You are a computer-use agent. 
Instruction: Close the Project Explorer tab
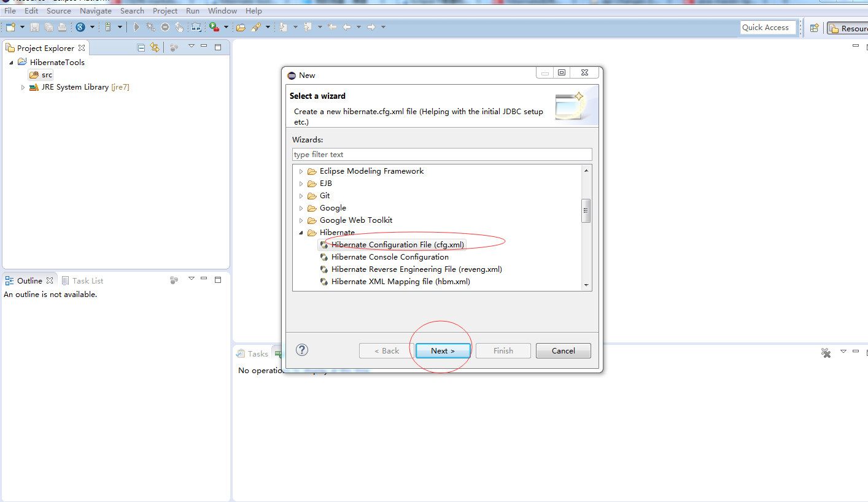tap(82, 48)
